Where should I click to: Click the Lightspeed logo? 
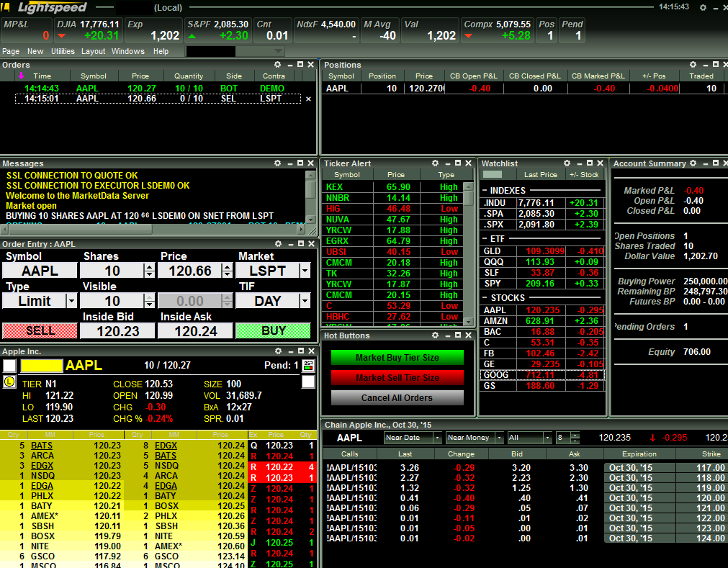click(52, 7)
